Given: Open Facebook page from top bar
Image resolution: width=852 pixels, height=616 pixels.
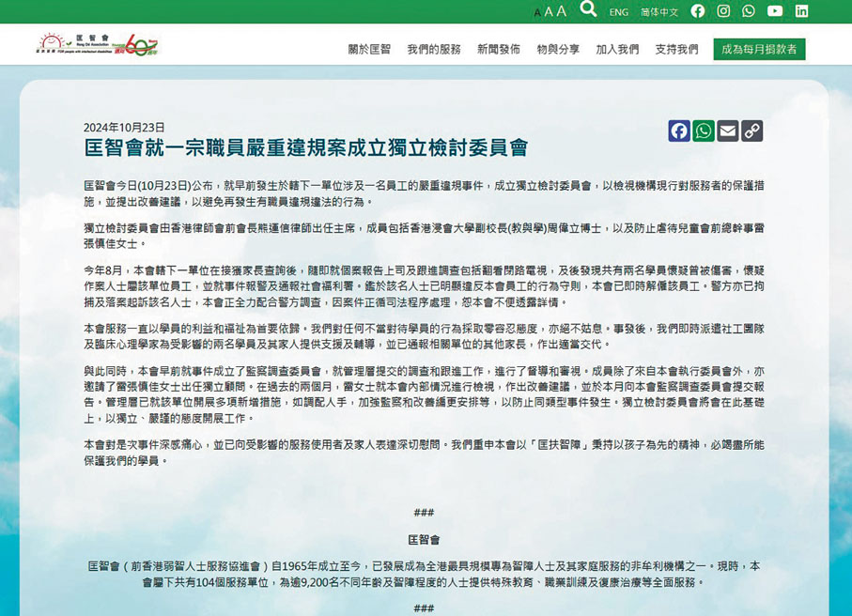Looking at the screenshot, I should [698, 11].
